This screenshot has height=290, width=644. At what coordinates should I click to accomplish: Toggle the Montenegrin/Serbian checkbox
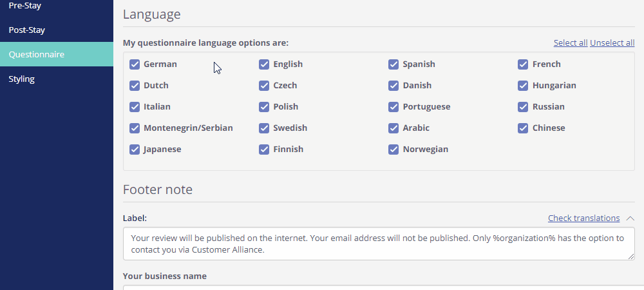(135, 128)
